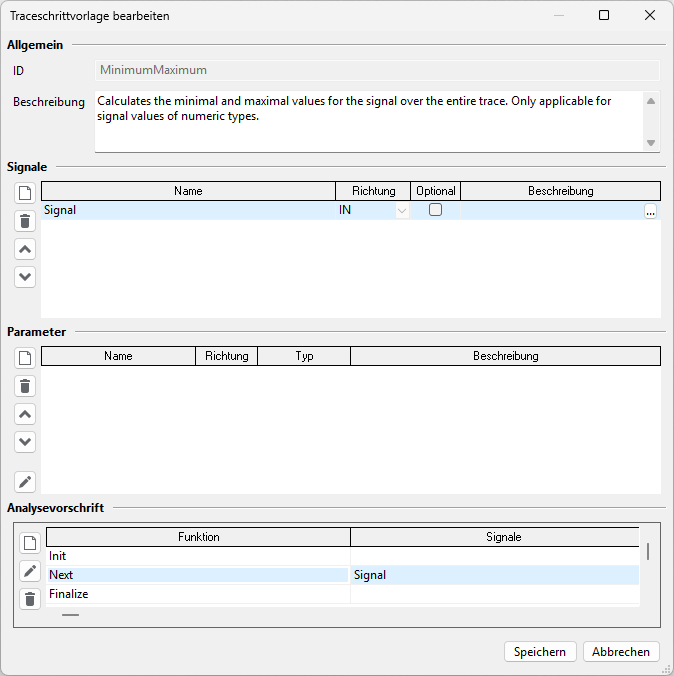The height and width of the screenshot is (676, 674).
Task: Move the parameter up with the up arrow
Action: tap(25, 414)
